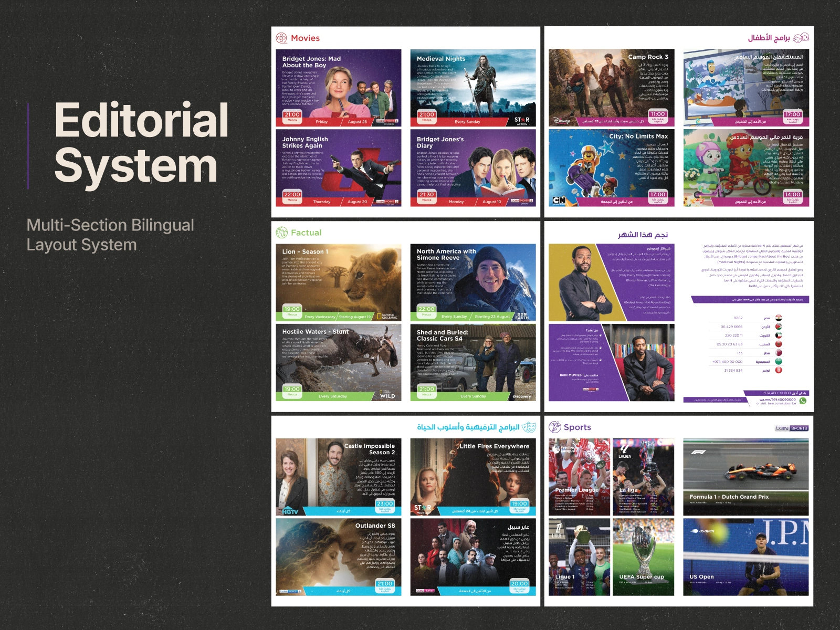Click the Nat Geo WILD logo
The height and width of the screenshot is (630, 840).
tap(387, 395)
